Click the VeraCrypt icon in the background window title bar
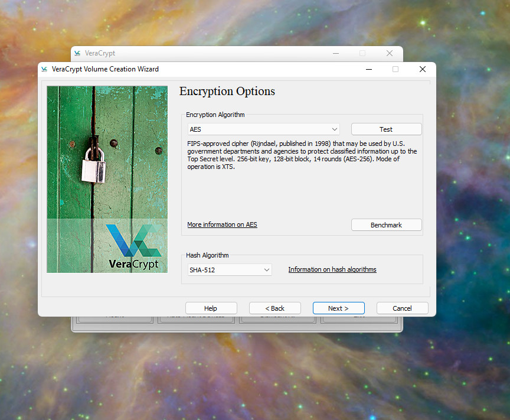This screenshot has height=420, width=510. click(x=77, y=53)
